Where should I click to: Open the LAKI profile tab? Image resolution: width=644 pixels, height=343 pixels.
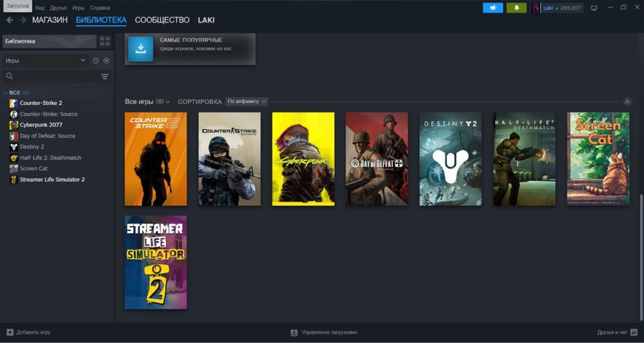pos(206,20)
